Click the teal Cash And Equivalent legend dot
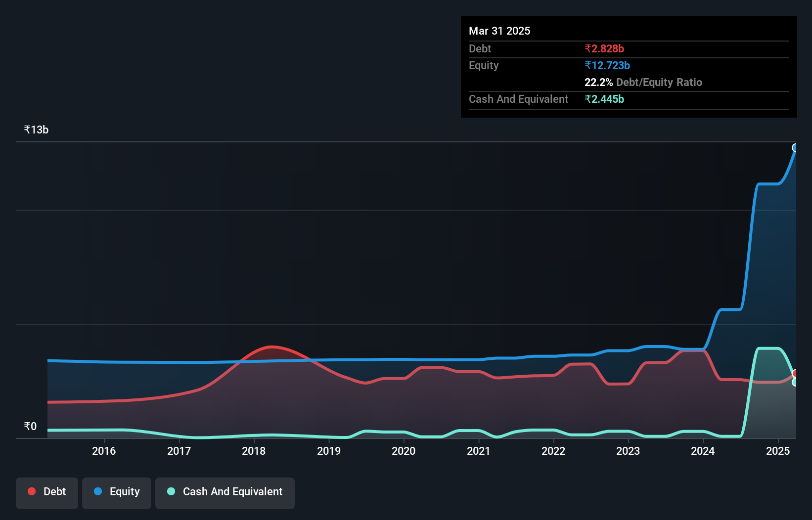 click(171, 491)
